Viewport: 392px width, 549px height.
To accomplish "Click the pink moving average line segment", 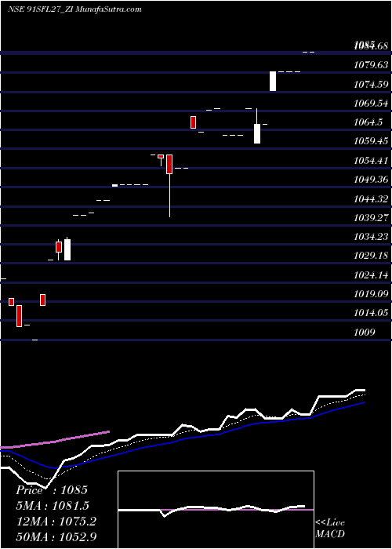I will point(55,440).
